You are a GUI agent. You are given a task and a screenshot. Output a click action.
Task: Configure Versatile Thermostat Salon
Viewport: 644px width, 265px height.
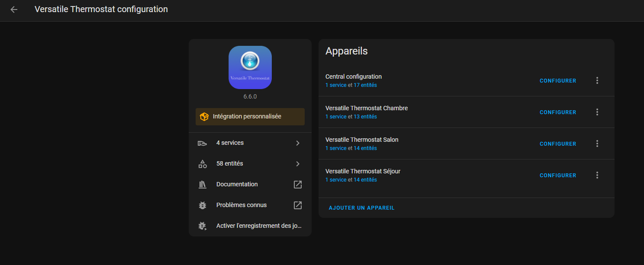(x=558, y=144)
